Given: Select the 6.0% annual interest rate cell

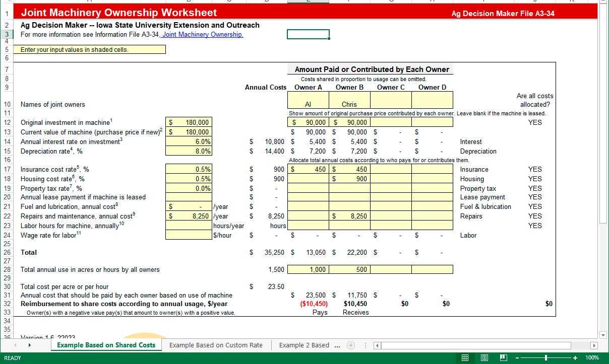Looking at the screenshot, I should (x=189, y=141).
